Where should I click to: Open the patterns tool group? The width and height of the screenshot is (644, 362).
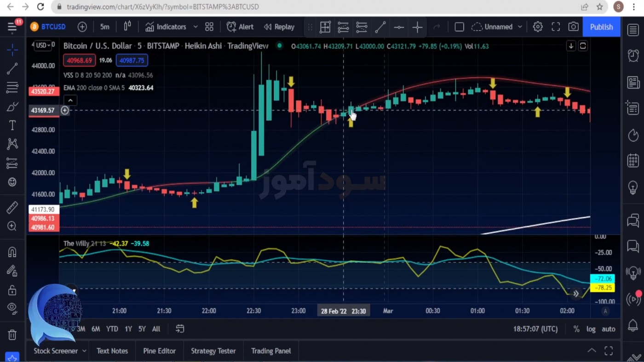(12, 144)
